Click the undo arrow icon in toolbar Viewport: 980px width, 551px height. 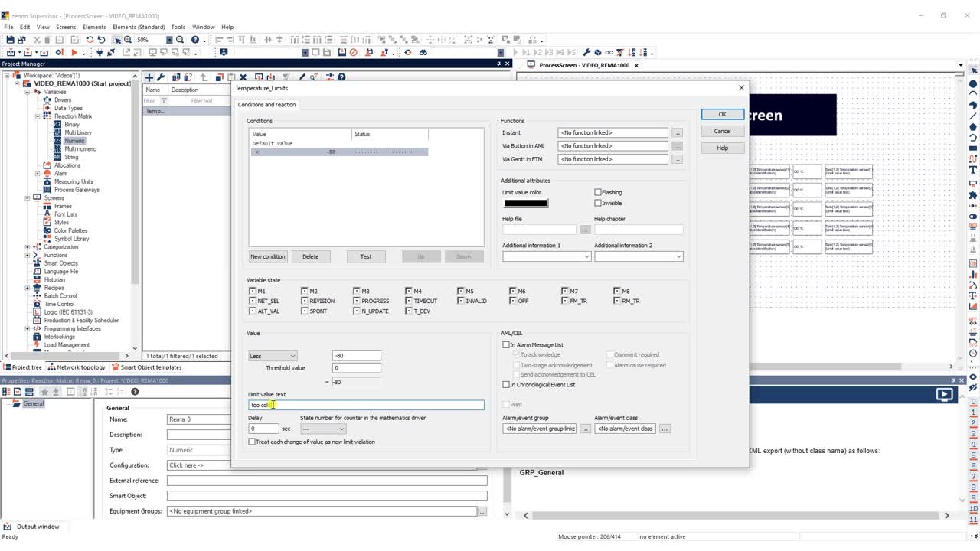(x=101, y=40)
